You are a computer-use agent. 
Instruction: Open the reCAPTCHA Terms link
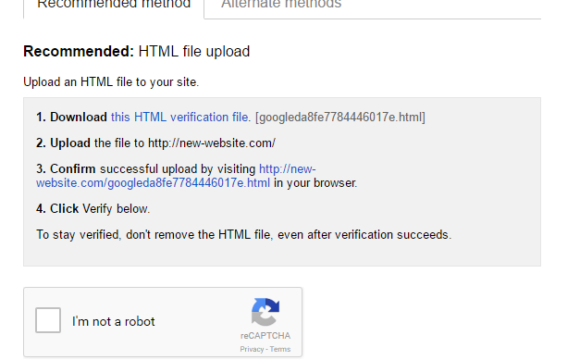280,349
